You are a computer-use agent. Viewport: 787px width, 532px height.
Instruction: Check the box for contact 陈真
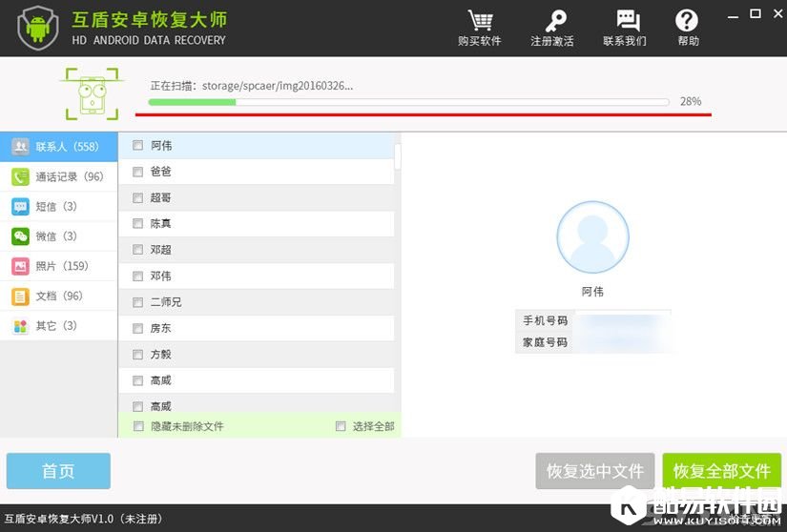(x=137, y=224)
